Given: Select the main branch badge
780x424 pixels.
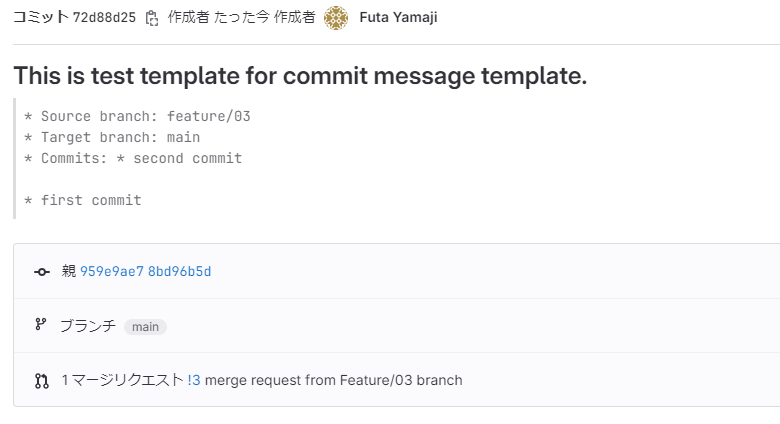Looking at the screenshot, I should click(x=145, y=326).
